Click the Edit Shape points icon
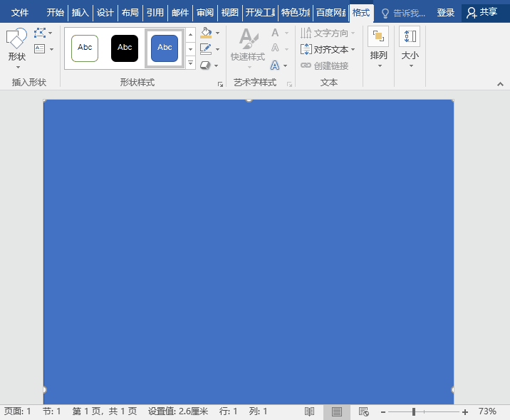Image resolution: width=510 pixels, height=420 pixels. click(40, 33)
